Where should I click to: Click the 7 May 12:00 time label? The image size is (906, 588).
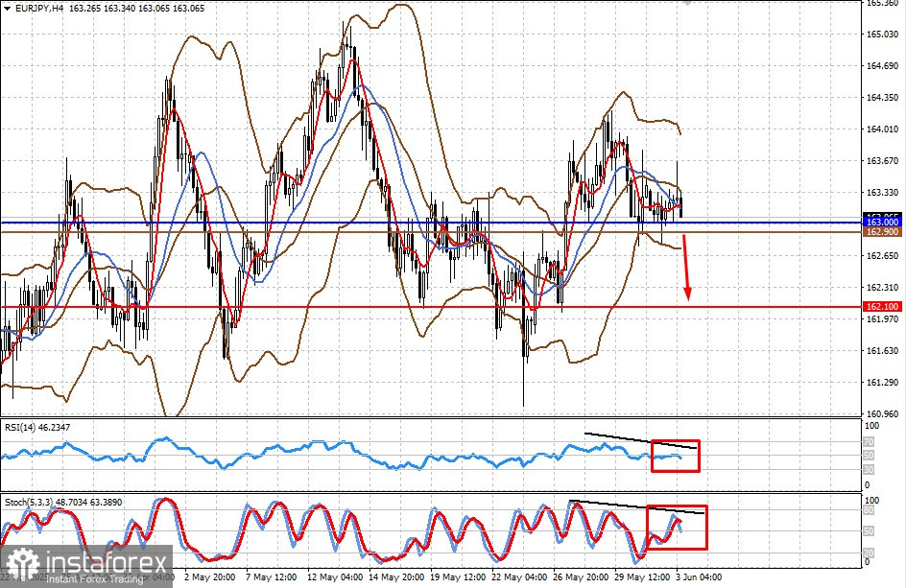pyautogui.click(x=271, y=577)
